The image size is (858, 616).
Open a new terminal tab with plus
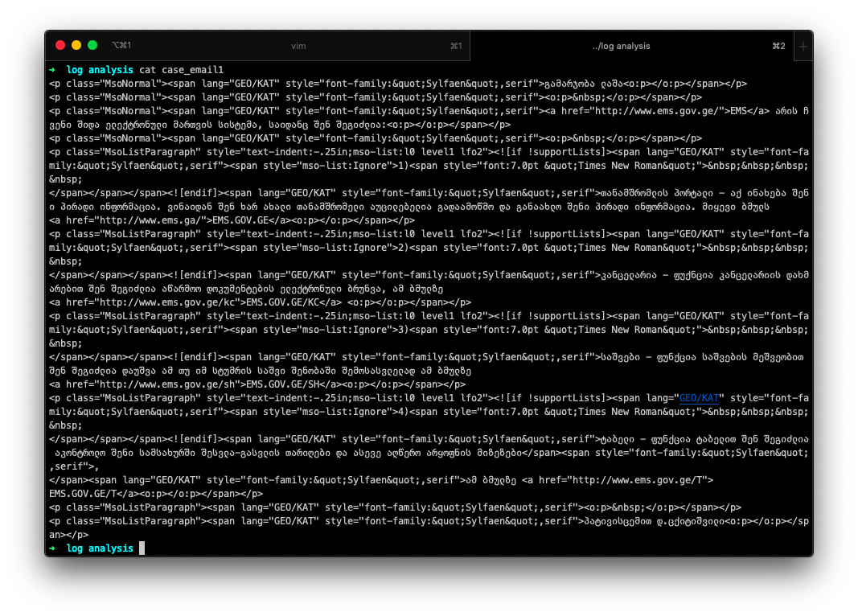pos(803,47)
